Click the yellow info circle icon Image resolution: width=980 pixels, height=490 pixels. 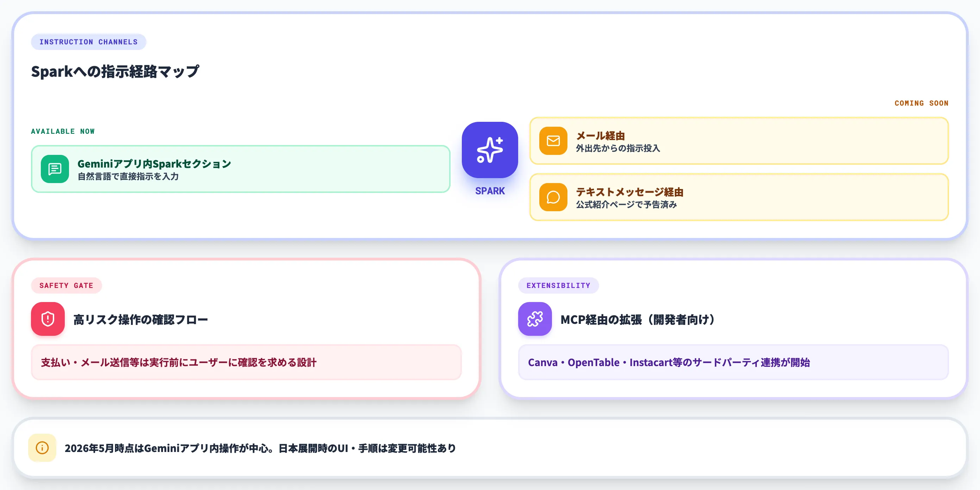pyautogui.click(x=42, y=448)
